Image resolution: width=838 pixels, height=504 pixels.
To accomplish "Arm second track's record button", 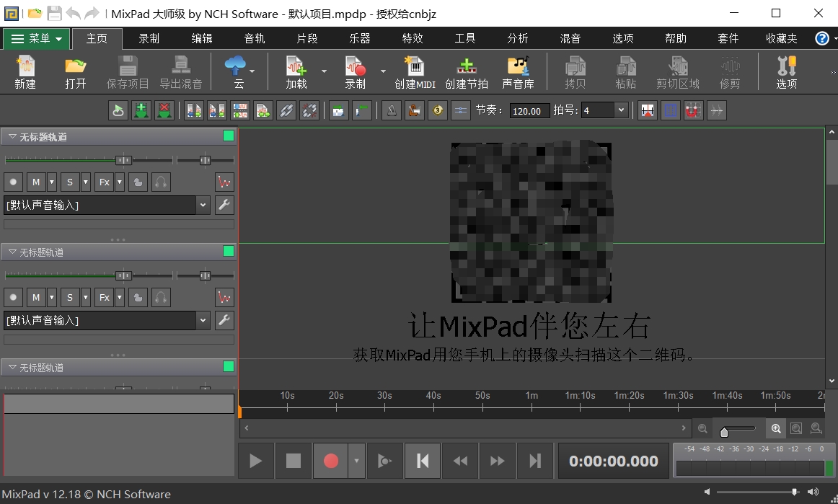I will pos(14,297).
